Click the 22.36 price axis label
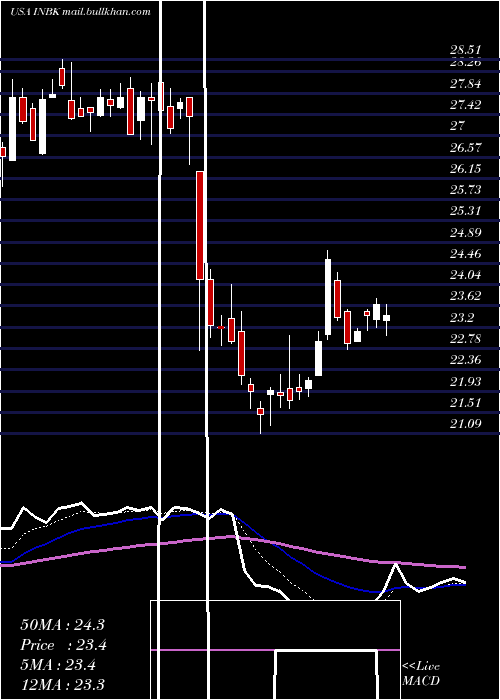This screenshot has width=500, height=700. tap(466, 360)
